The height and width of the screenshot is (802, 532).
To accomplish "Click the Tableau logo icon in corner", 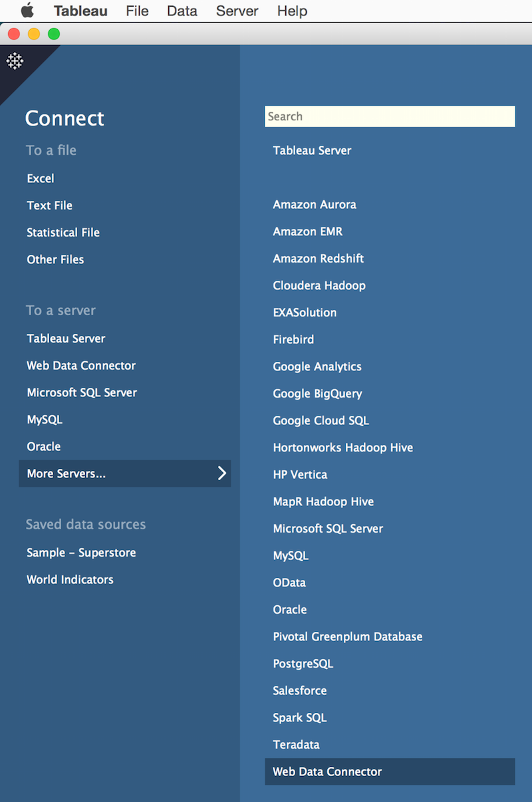I will tap(15, 61).
